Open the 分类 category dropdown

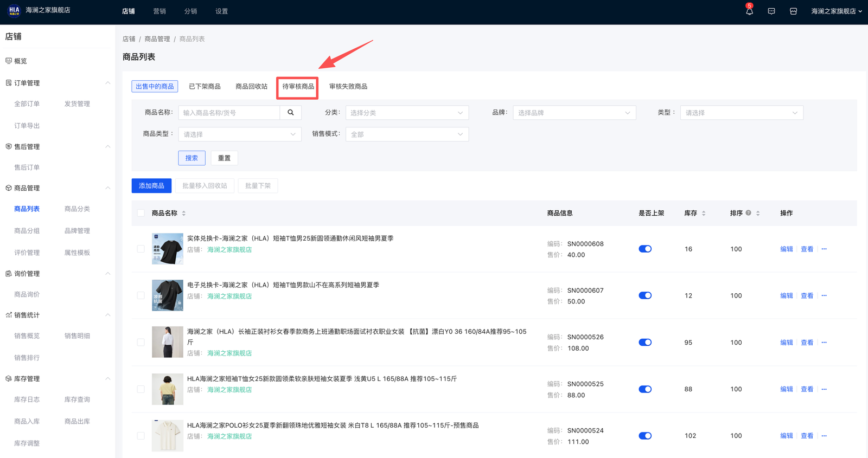[407, 113]
